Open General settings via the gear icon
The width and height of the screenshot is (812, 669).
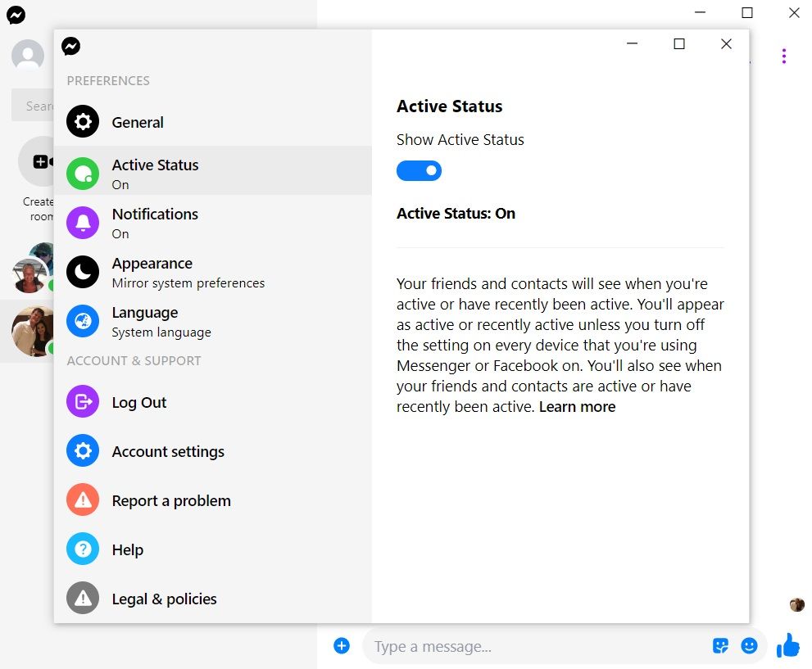(83, 121)
